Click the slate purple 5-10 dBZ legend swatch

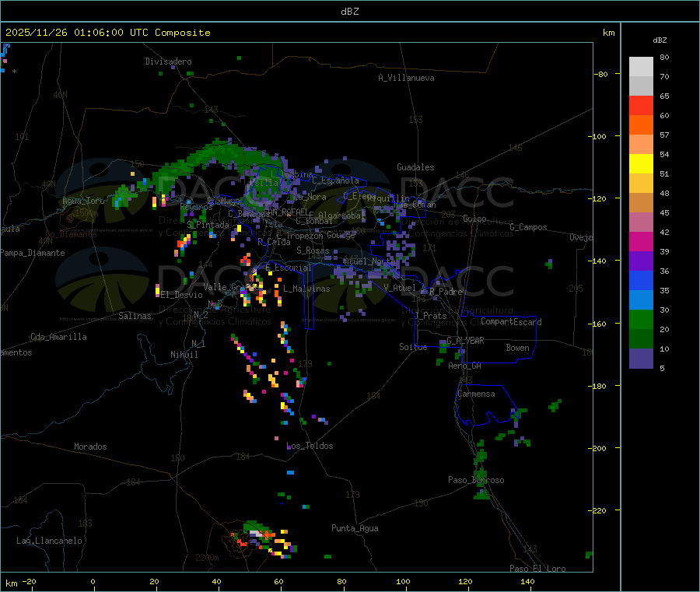coord(641,358)
